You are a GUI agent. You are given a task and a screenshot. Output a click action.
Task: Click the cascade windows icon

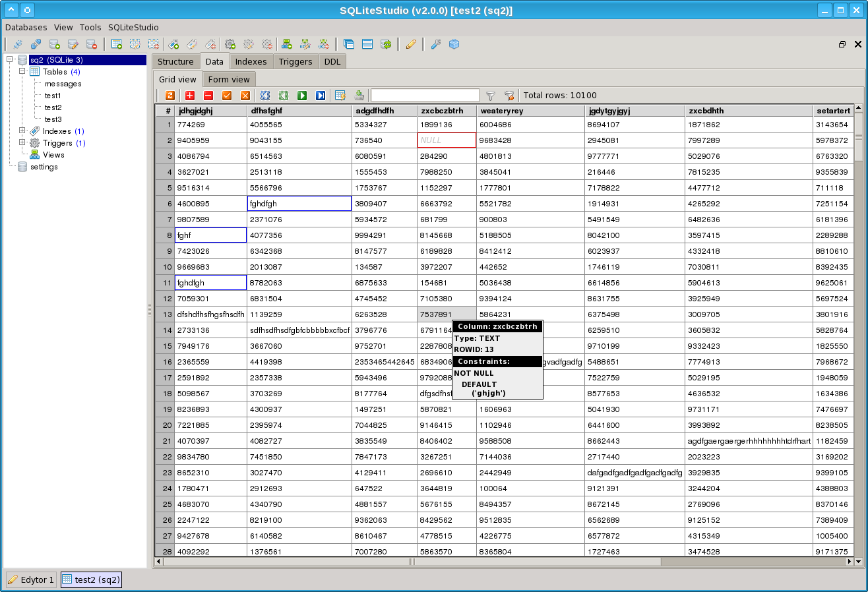349,44
